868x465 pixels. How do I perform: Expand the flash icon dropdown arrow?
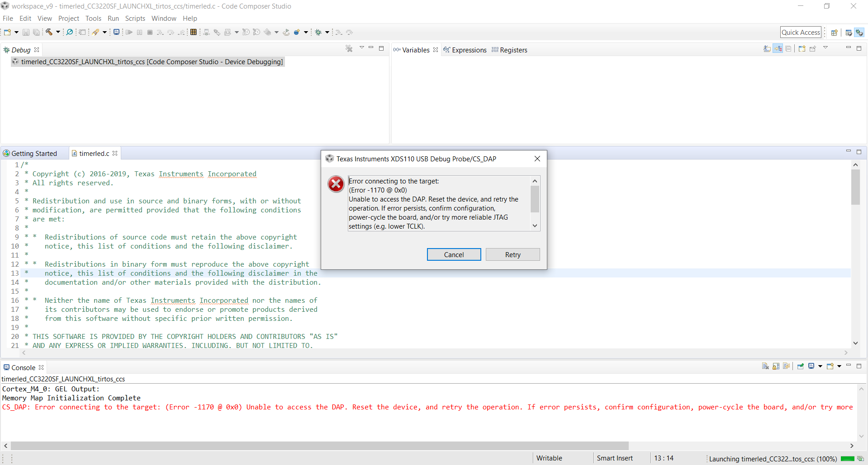[104, 32]
